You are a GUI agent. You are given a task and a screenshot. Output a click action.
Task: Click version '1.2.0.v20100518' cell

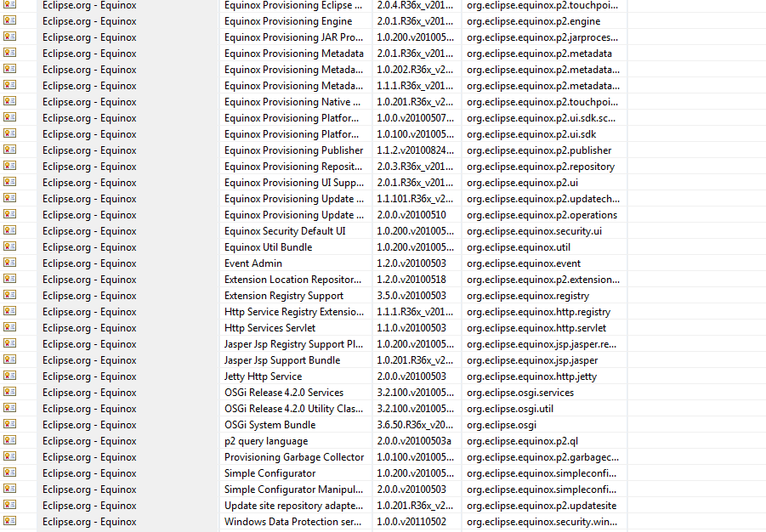click(x=411, y=279)
